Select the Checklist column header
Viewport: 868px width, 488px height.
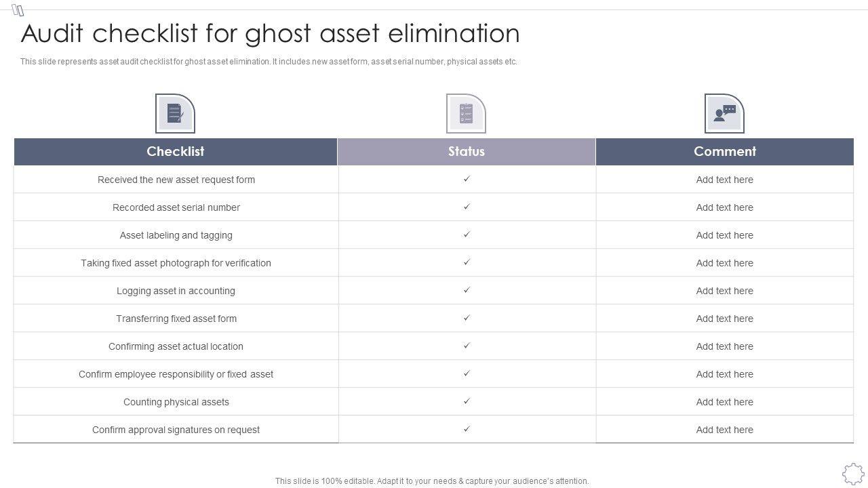[176, 151]
